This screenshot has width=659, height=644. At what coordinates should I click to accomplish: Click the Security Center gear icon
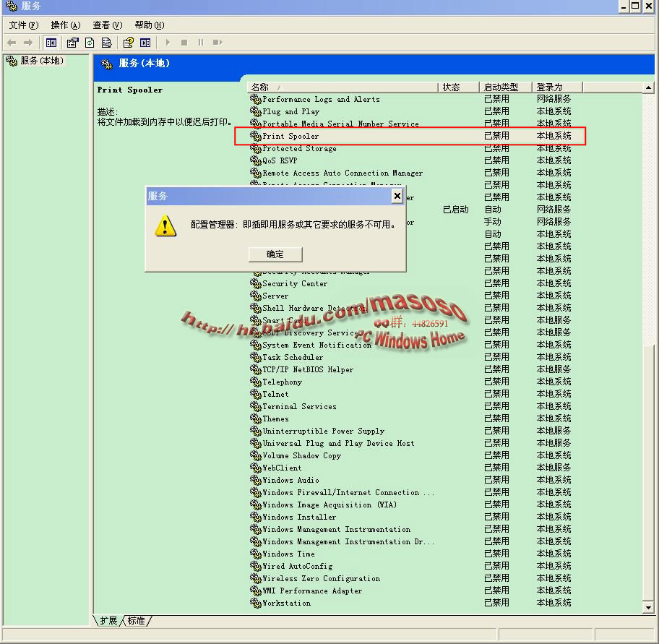click(x=256, y=283)
